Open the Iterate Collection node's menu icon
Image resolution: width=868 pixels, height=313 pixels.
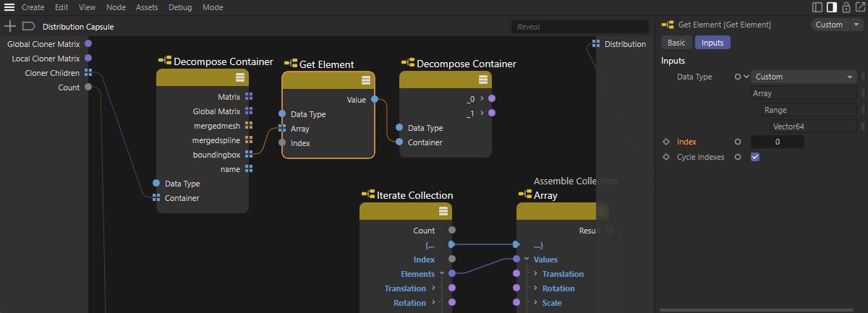pos(443,211)
